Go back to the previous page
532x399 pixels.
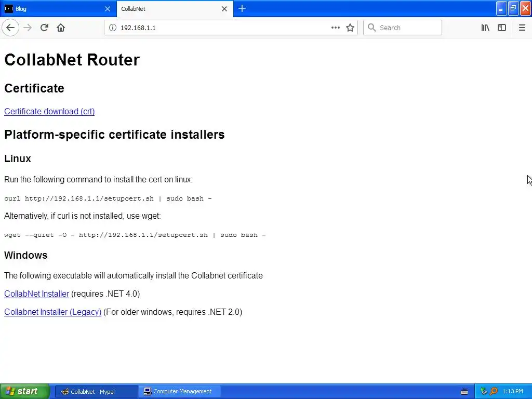10,28
